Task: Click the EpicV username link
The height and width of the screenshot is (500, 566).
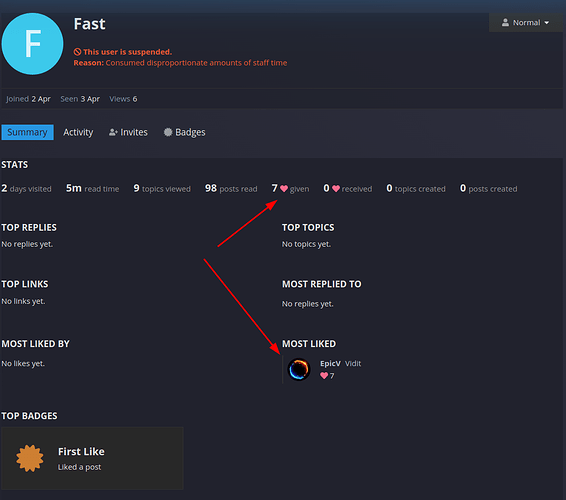Action: [330, 364]
